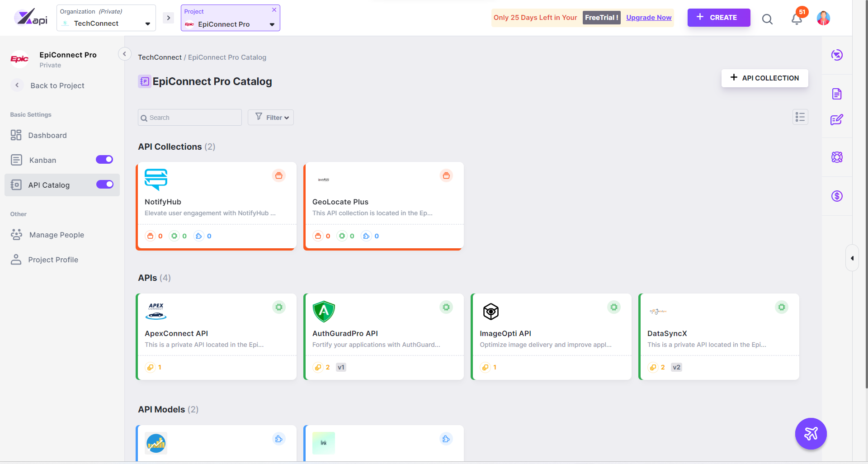Click the life-buoy support icon in right rail
This screenshot has height=464, width=868.
point(837,157)
